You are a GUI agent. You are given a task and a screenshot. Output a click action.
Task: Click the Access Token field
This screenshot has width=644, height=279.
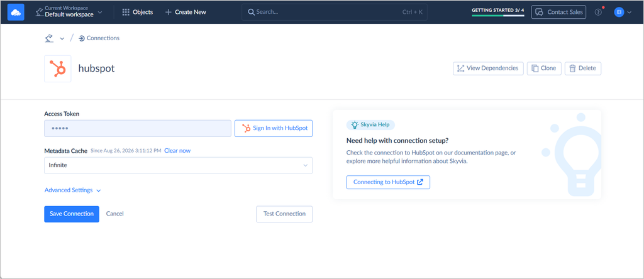[138, 128]
